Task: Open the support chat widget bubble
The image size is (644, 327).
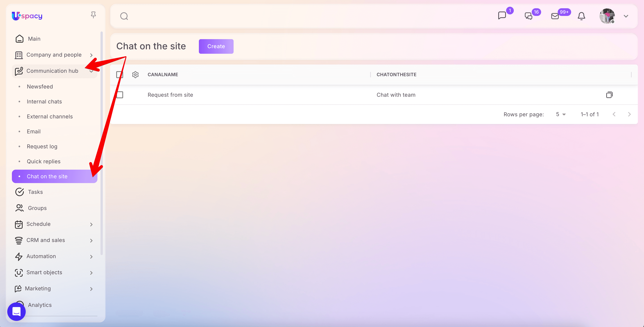Action: point(16,311)
